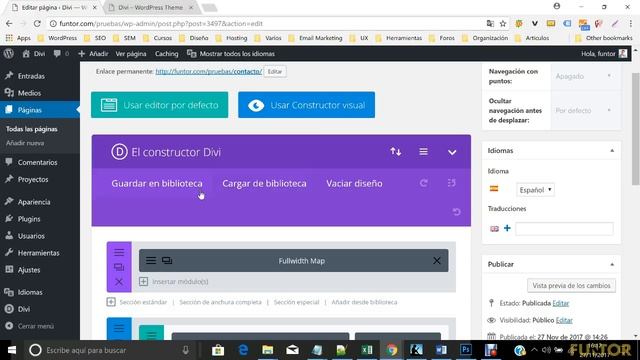Click Guardar en biblioteca
Viewport: 640px width, 360px height.
pos(157,183)
